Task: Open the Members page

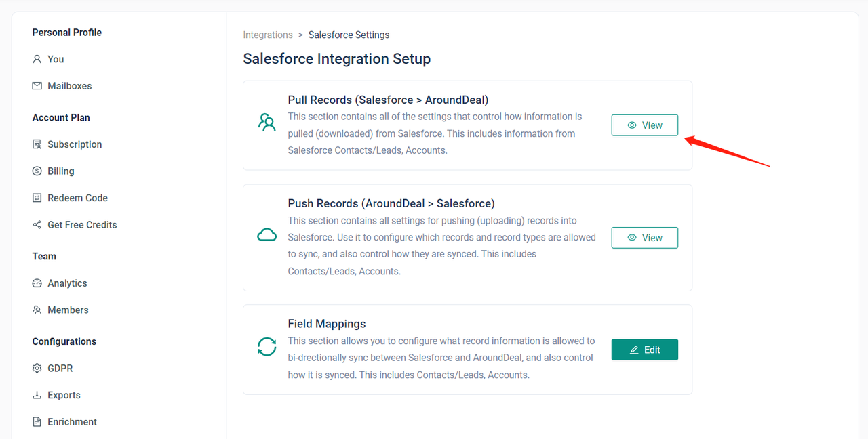Action: [68, 310]
